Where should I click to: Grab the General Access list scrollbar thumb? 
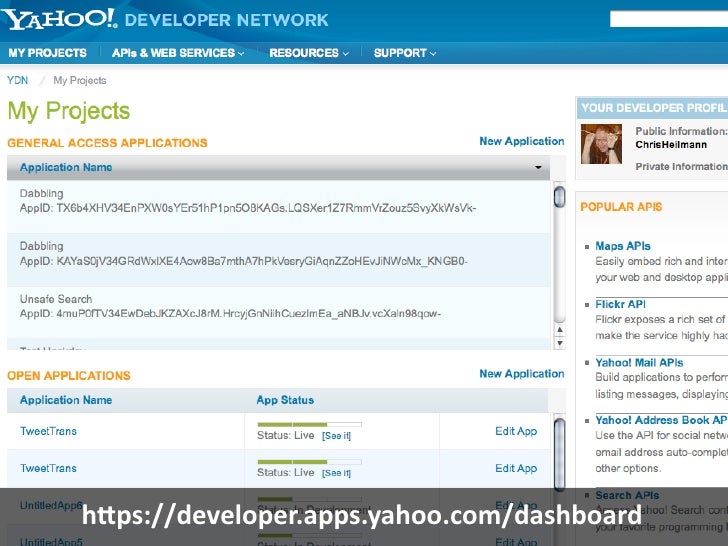(x=559, y=196)
